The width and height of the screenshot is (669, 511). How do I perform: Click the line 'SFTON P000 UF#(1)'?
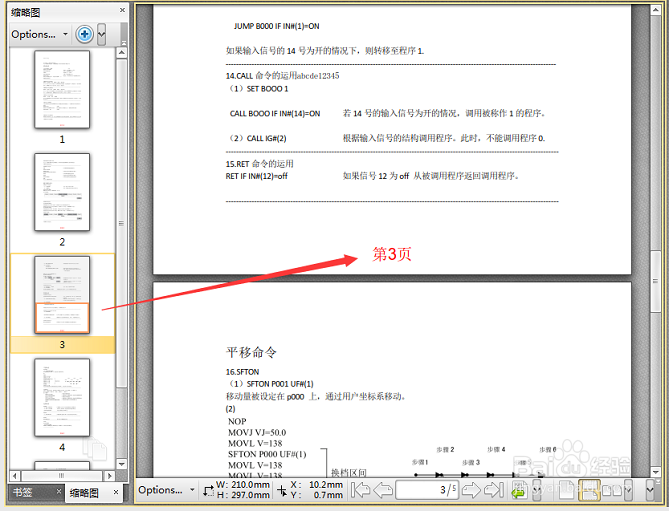[267, 454]
